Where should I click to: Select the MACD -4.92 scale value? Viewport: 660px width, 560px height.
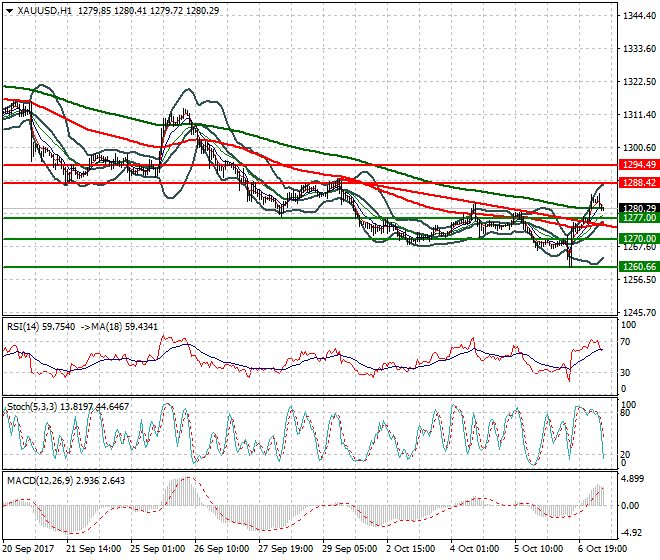tap(632, 533)
